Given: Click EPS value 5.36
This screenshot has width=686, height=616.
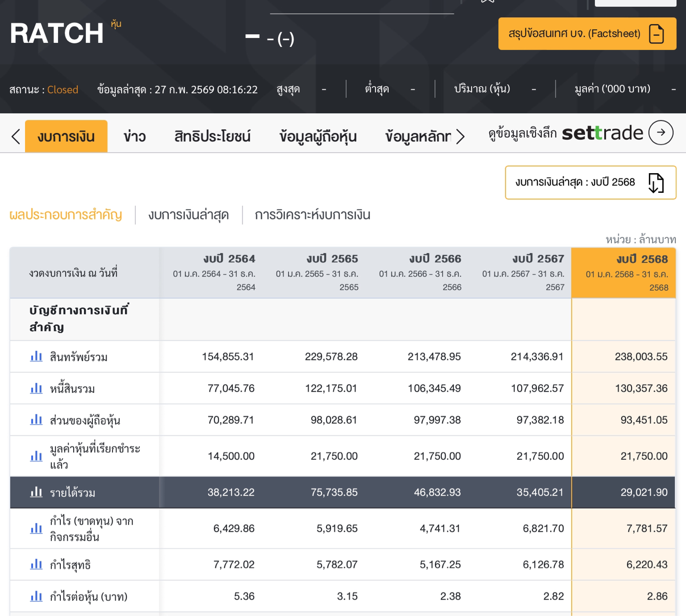Looking at the screenshot, I should 244,596.
